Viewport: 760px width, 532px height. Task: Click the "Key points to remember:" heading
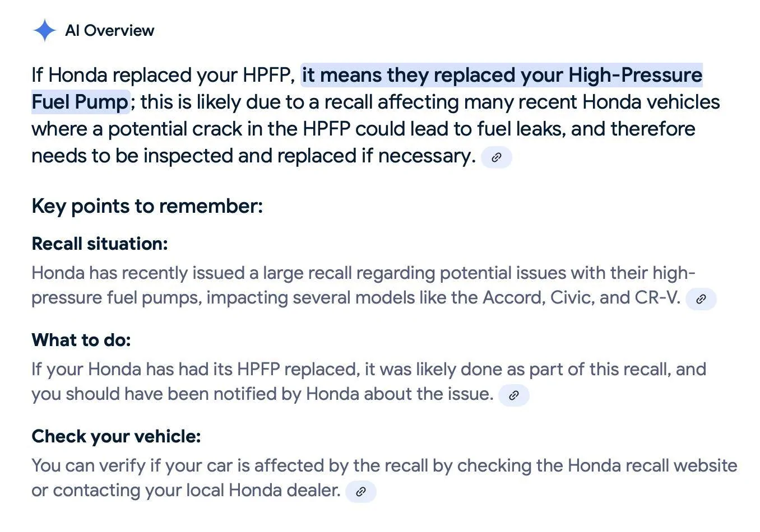tap(147, 206)
